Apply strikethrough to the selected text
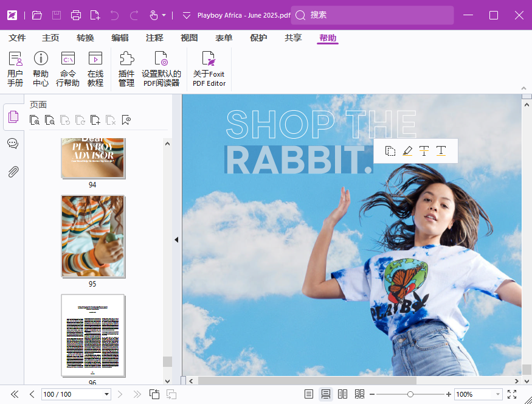 (424, 151)
